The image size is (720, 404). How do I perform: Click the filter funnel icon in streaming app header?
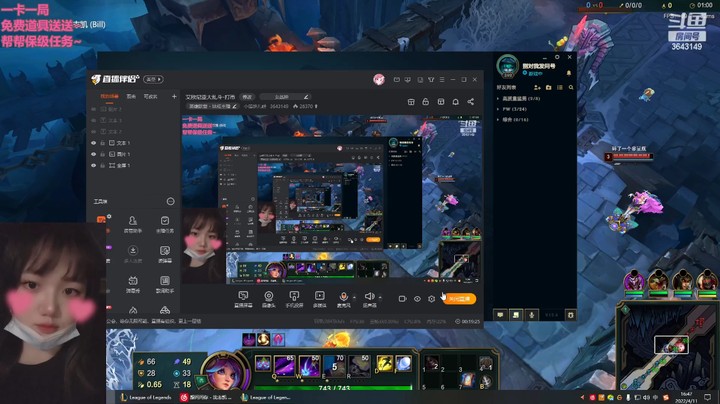[431, 79]
